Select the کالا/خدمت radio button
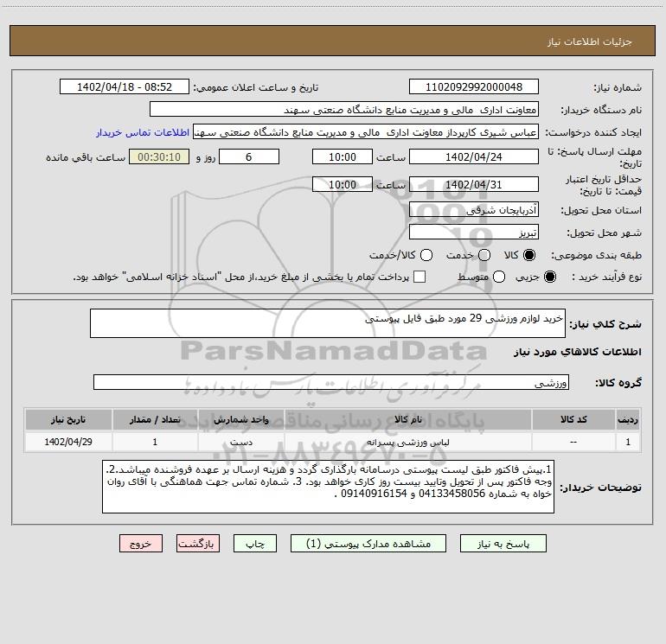 pyautogui.click(x=426, y=255)
